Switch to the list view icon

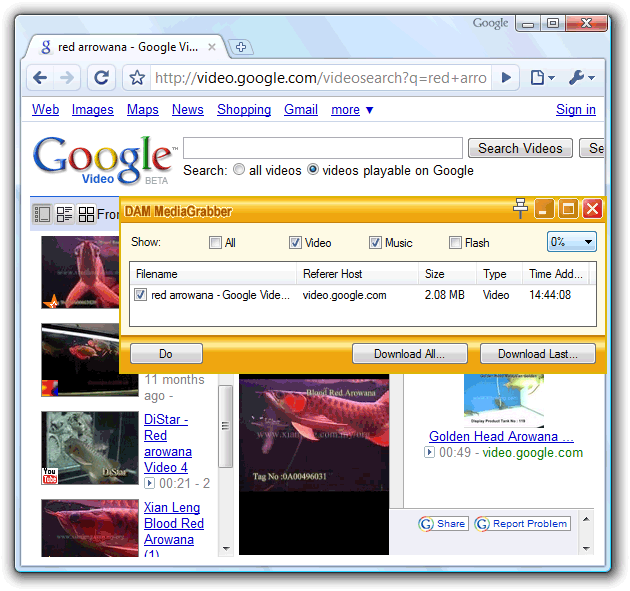coord(42,214)
